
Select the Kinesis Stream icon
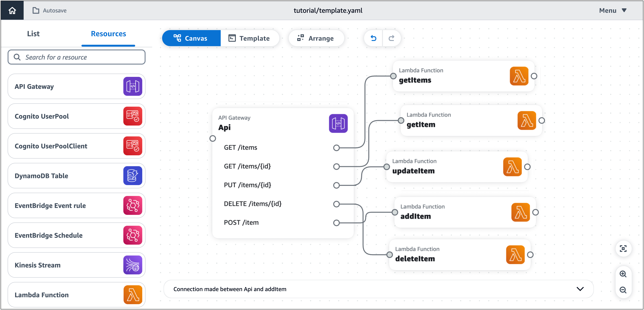click(x=132, y=265)
